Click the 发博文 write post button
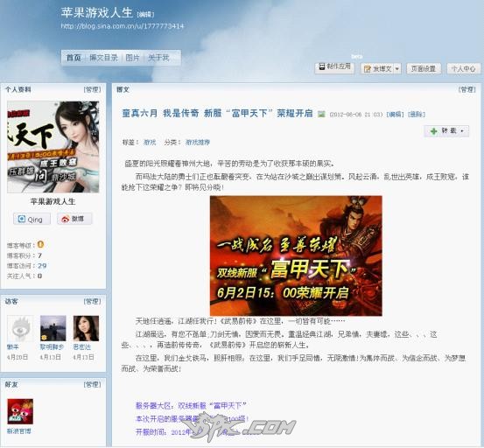 tap(378, 69)
